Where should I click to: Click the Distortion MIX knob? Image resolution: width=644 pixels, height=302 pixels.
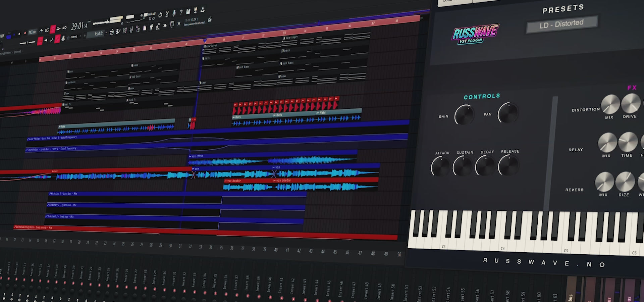[x=610, y=104]
